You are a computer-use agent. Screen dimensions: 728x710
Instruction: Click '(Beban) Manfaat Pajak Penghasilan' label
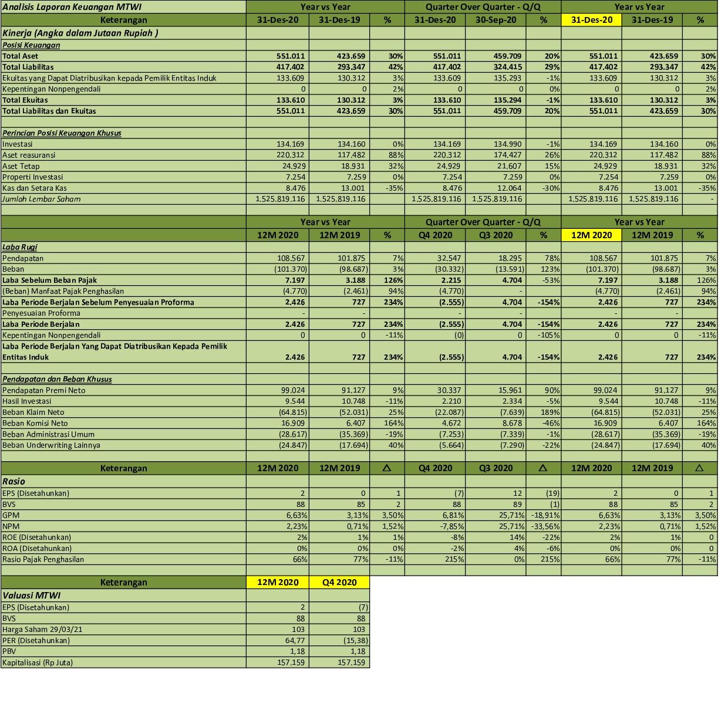(x=63, y=291)
